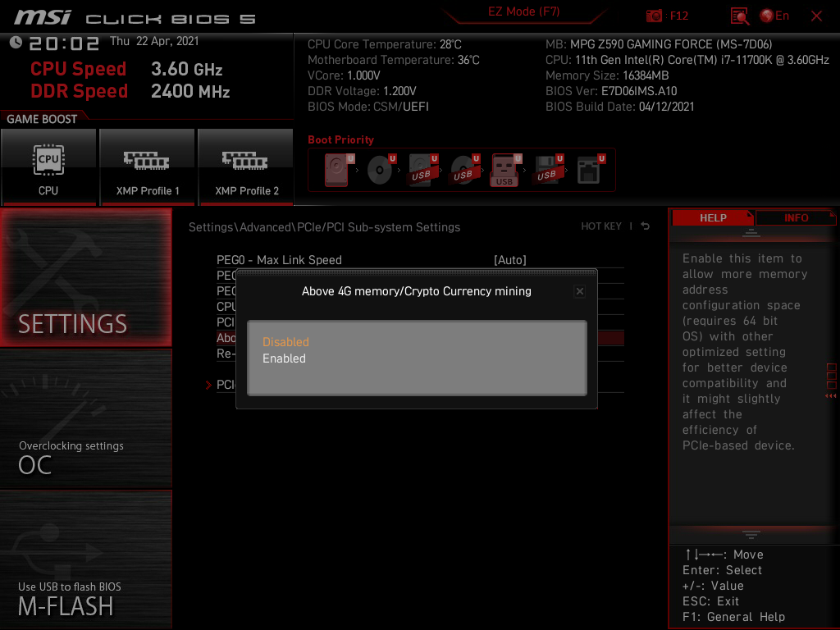Viewport: 840px width, 630px height.
Task: Select the network boot device icon
Action: pos(591,170)
